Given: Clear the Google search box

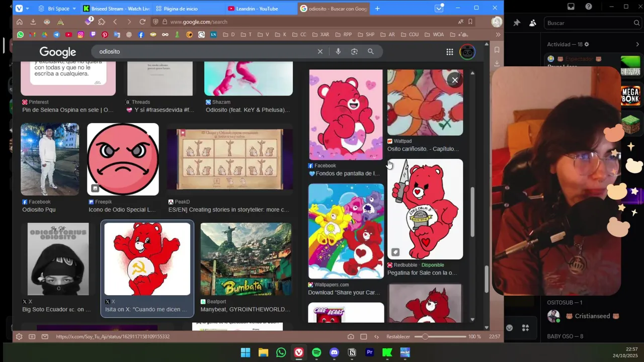Looking at the screenshot, I should tap(320, 51).
